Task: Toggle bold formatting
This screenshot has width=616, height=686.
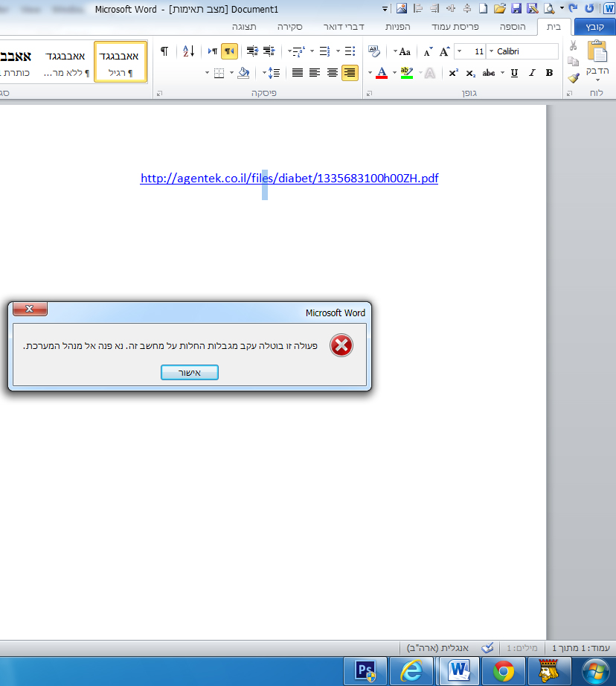Action: pos(549,73)
